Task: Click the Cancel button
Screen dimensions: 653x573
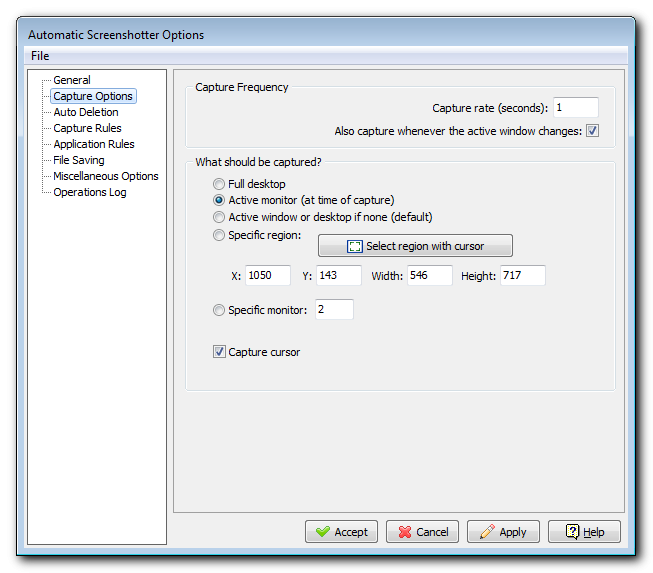Action: (422, 532)
